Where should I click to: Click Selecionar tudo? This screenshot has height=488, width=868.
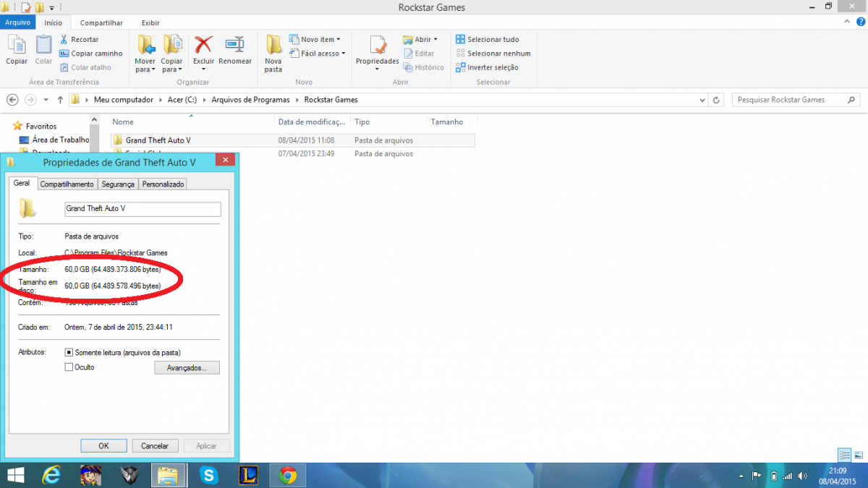(x=488, y=39)
